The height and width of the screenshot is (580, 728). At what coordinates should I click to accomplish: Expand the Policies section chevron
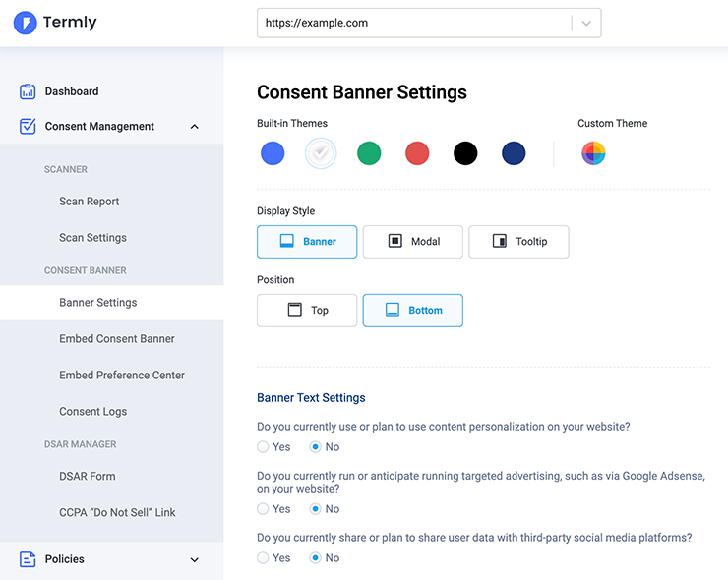pyautogui.click(x=195, y=560)
